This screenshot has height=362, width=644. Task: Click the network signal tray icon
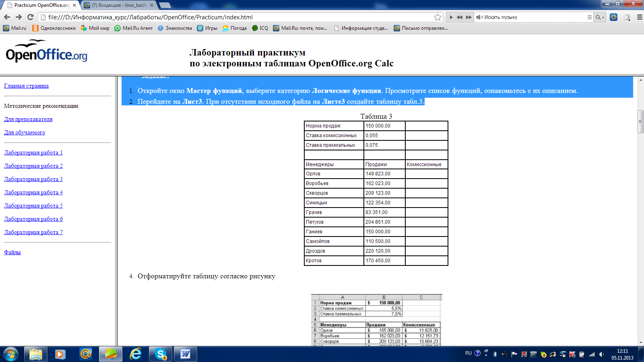[592, 354]
